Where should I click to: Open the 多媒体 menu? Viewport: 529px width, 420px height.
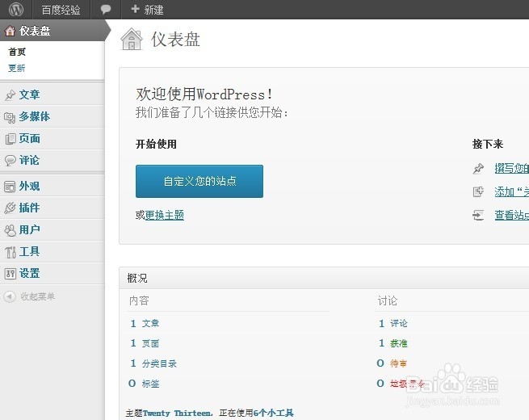[x=35, y=116]
